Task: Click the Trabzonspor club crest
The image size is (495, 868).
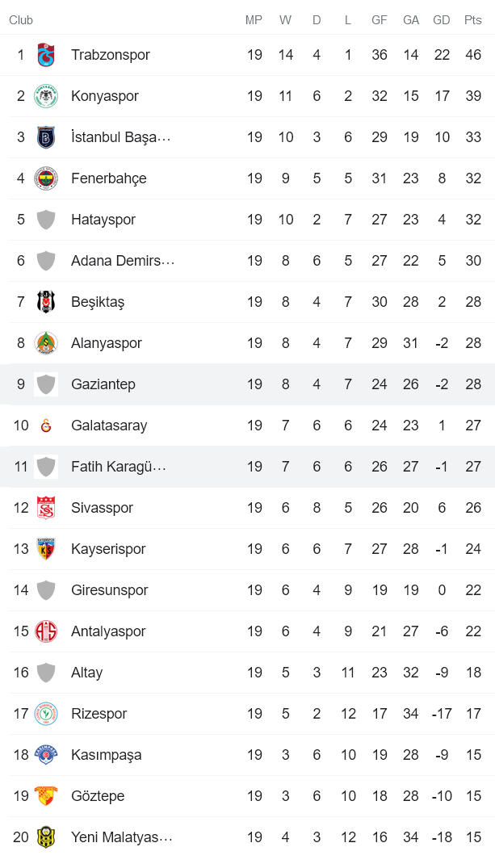Action: coord(46,54)
